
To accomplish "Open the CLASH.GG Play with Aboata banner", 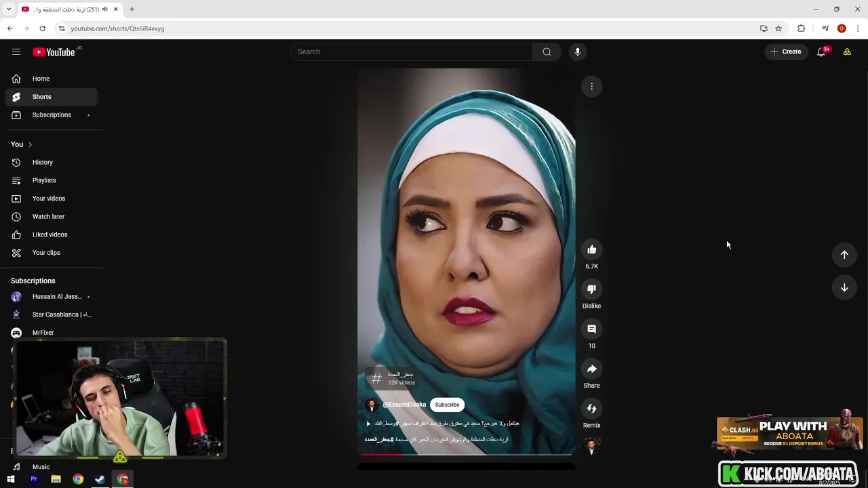I will (789, 434).
